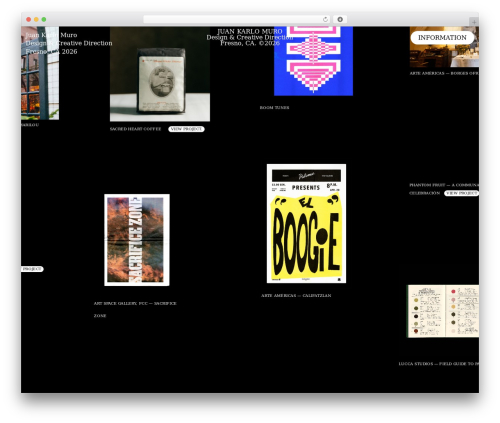Click the Juan Karlo Muro name at top left
500x423 pixels.
pos(51,35)
